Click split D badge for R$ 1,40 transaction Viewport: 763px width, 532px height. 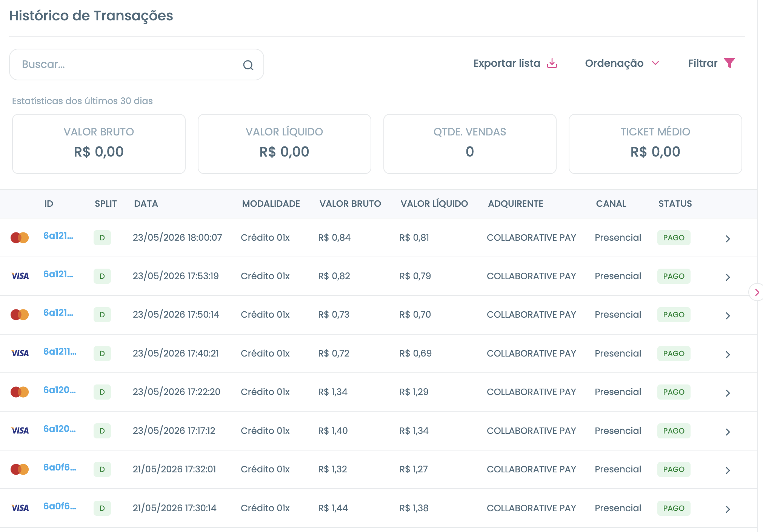[102, 431]
